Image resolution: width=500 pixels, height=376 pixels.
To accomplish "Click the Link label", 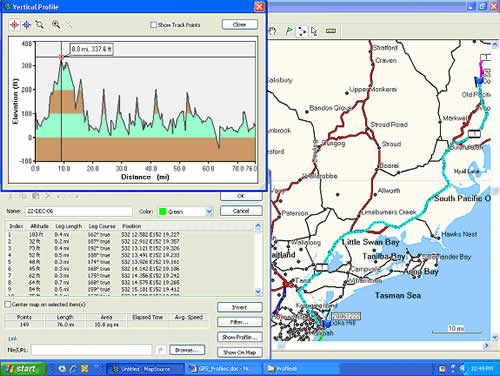I will coord(12,339).
